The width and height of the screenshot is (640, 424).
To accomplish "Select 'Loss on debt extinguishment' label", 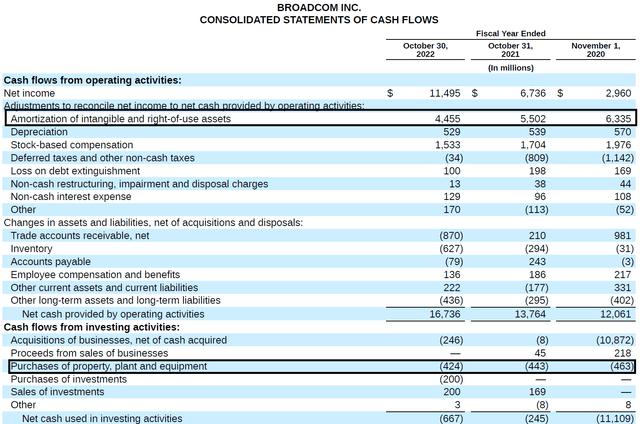I will [x=75, y=171].
